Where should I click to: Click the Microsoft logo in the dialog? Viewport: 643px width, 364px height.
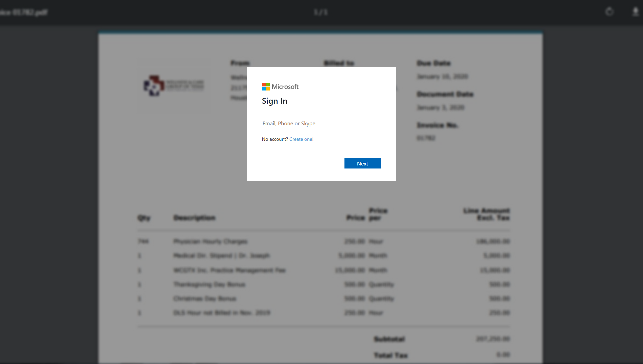point(280,87)
